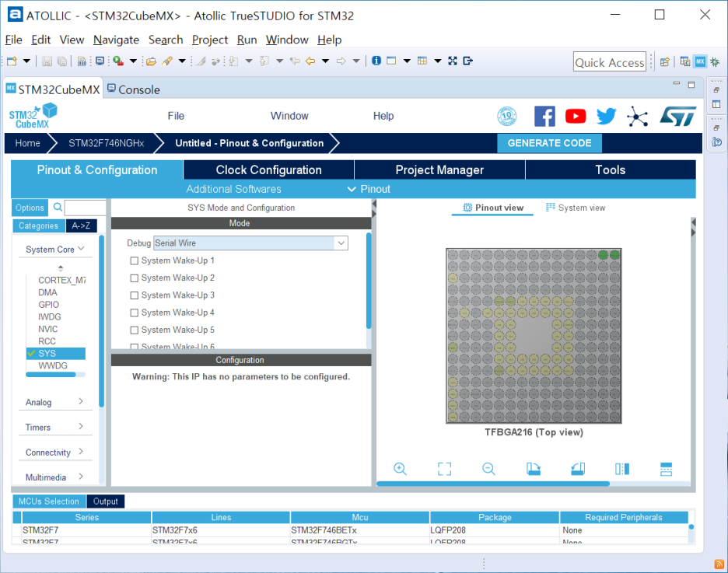Expand the Connectivity category

pyautogui.click(x=81, y=452)
